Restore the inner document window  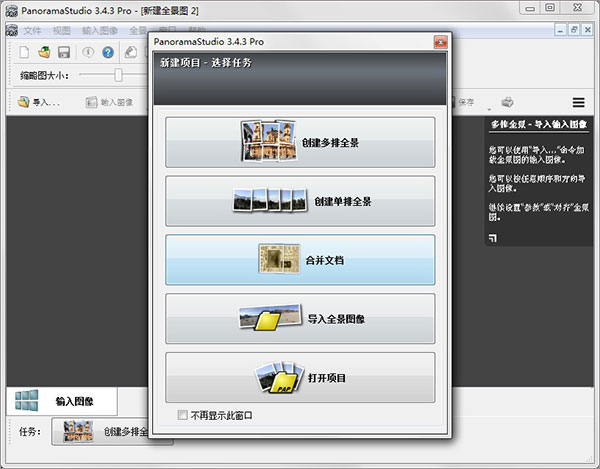tap(574, 30)
